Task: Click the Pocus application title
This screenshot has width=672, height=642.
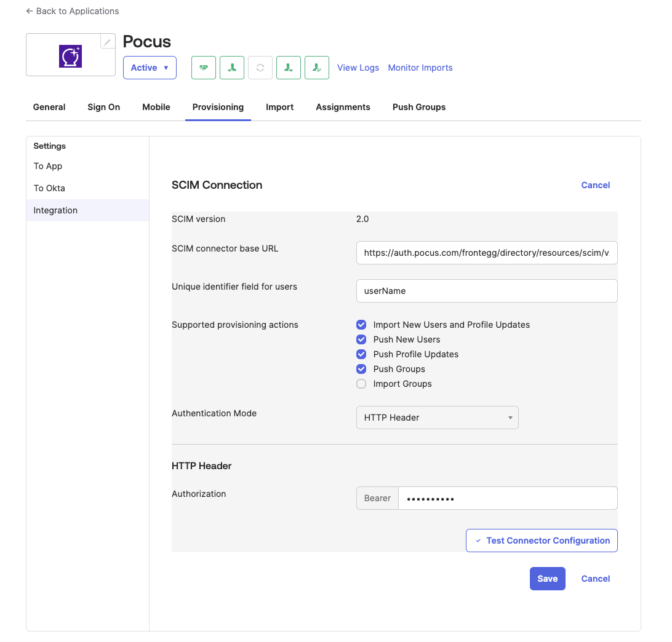Action: click(146, 42)
